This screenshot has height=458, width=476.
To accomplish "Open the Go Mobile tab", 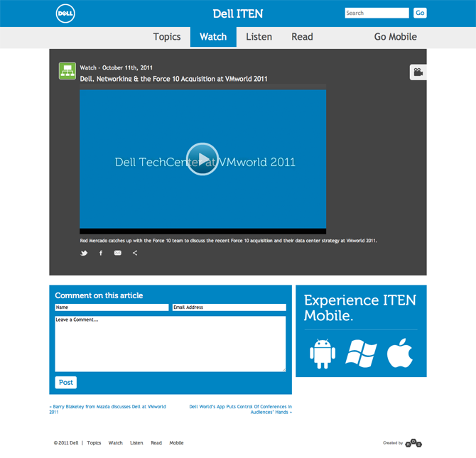I will (x=395, y=37).
